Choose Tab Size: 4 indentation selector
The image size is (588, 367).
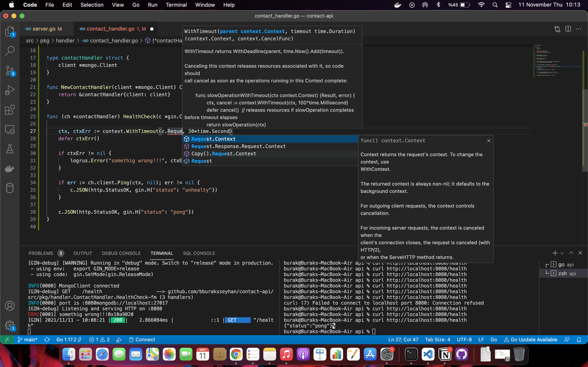tap(437, 339)
